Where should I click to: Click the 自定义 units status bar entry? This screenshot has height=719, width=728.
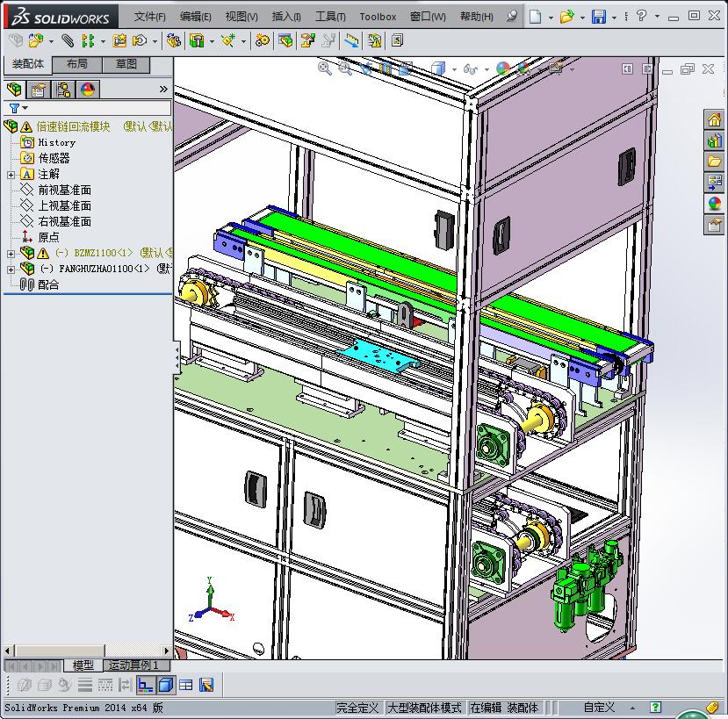coord(599,708)
